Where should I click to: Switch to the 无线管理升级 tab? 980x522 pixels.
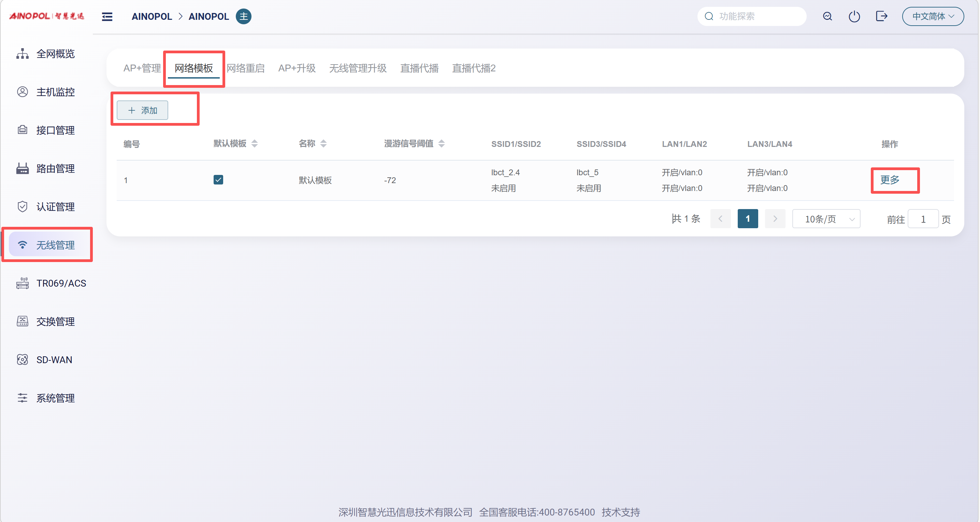click(x=358, y=68)
